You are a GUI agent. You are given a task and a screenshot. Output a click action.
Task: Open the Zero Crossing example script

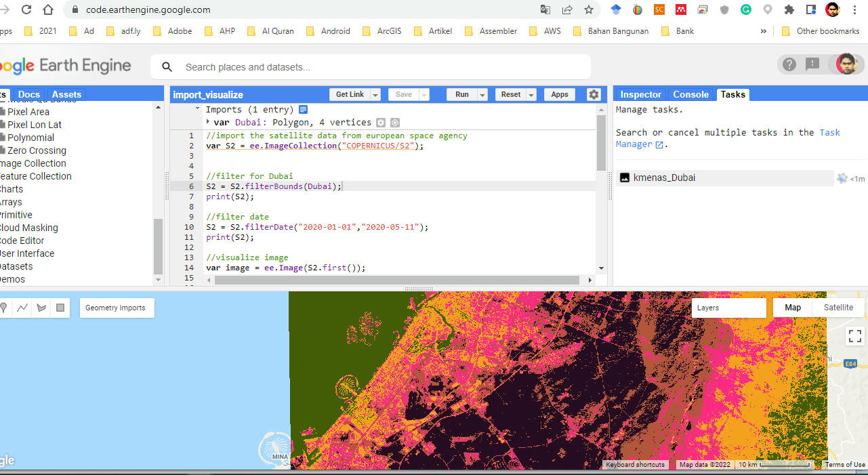37,150
